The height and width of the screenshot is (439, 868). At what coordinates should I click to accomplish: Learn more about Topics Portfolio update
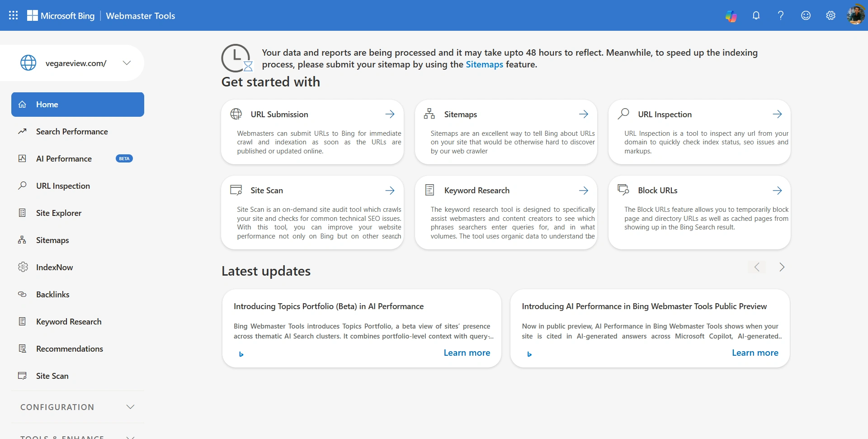click(x=467, y=353)
